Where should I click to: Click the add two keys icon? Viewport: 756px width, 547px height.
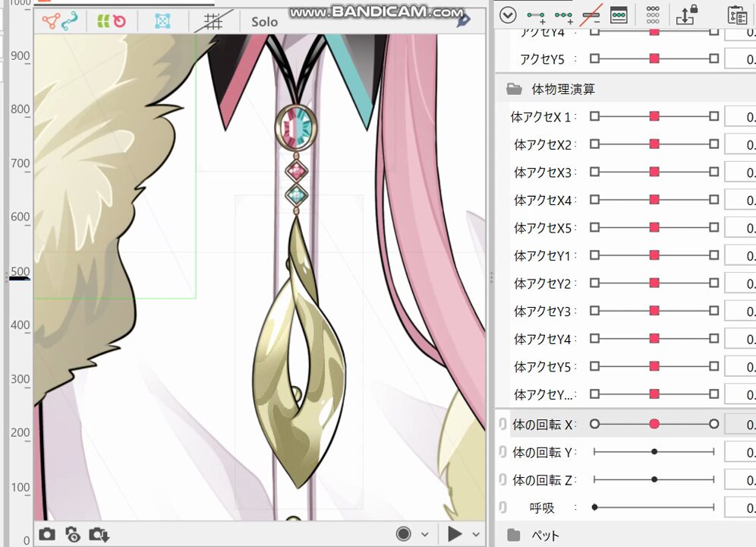[x=536, y=17]
